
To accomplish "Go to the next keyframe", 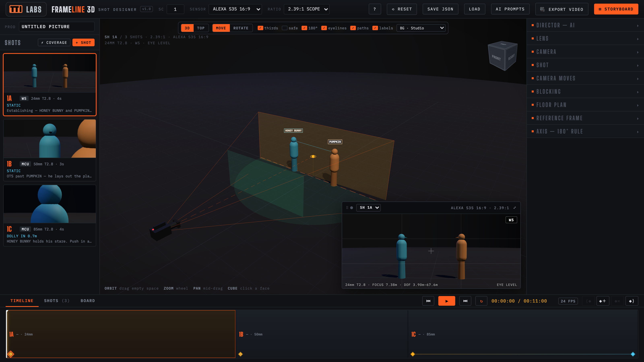I will [x=632, y=301].
